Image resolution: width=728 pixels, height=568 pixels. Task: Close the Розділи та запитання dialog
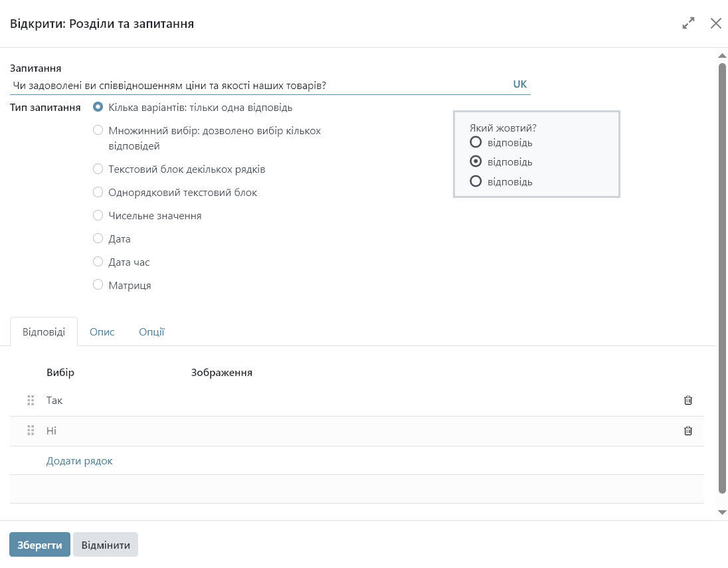715,24
